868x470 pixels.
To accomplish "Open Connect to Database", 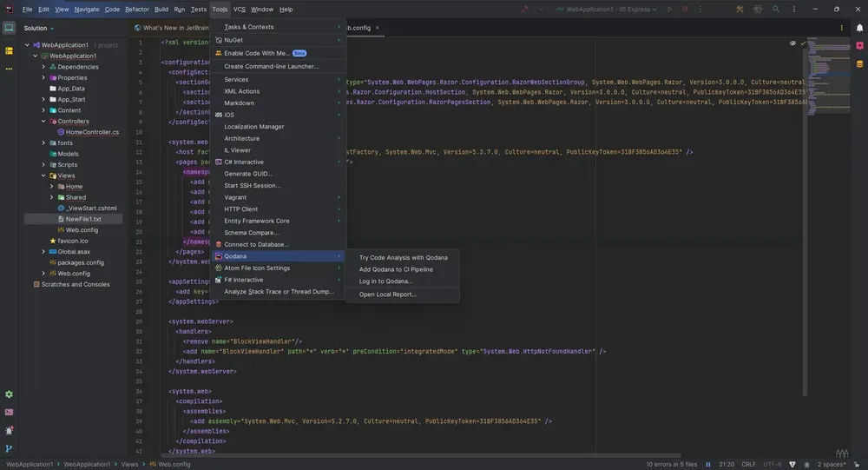I will click(279, 244).
